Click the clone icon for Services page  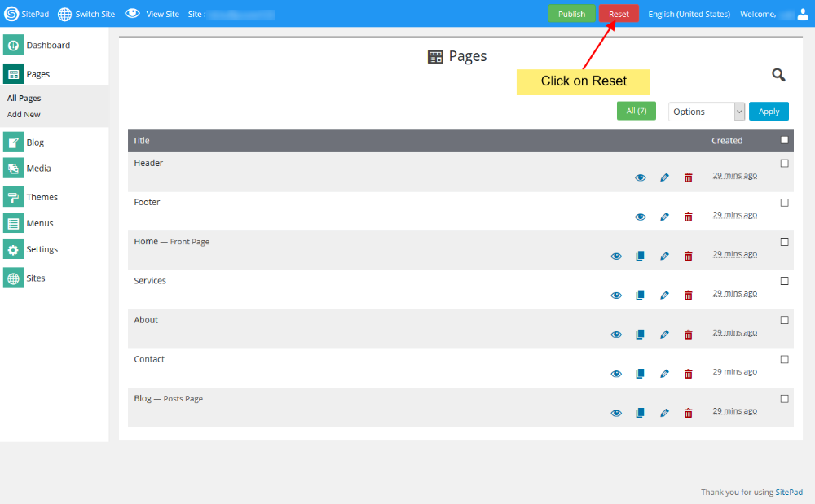click(x=640, y=295)
